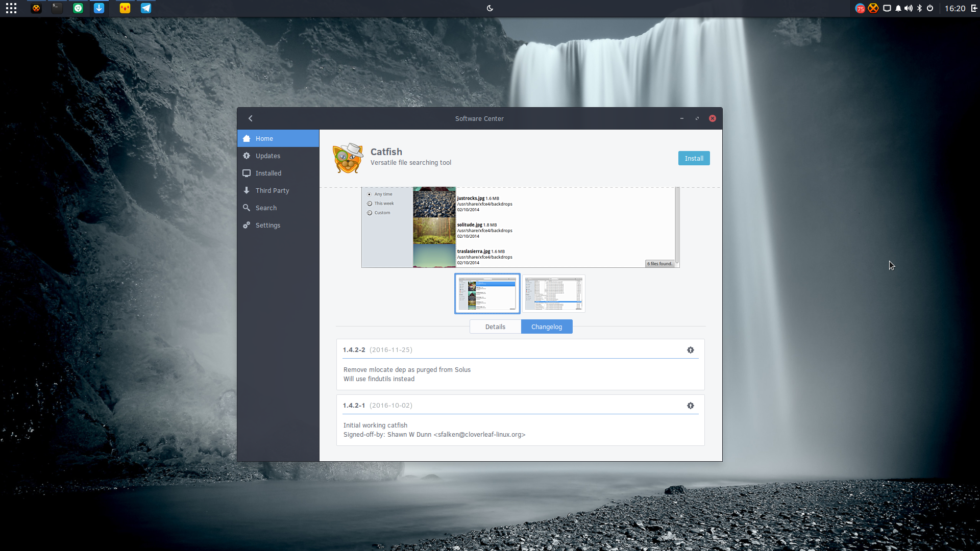The width and height of the screenshot is (980, 551).
Task: Open the Home sidebar section
Action: (278, 138)
